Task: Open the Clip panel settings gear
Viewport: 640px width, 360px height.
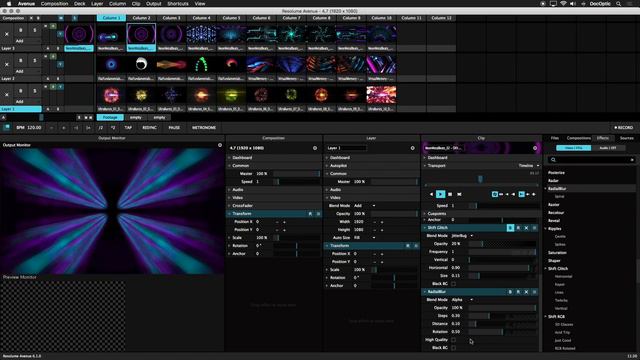Action: pyautogui.click(x=535, y=148)
